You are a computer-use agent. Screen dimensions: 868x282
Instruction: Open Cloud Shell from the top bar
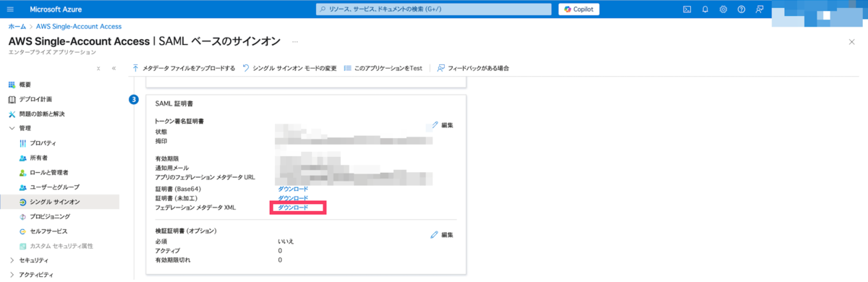point(687,9)
